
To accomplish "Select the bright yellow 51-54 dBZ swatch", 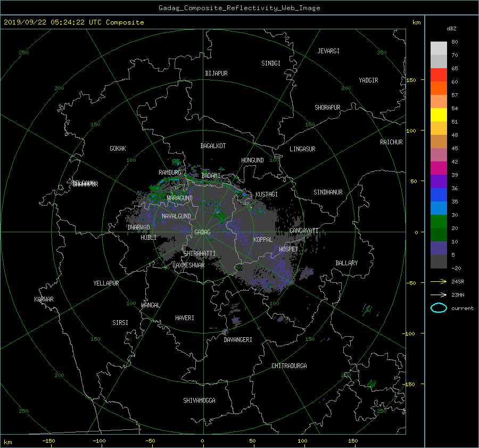I will [439, 115].
